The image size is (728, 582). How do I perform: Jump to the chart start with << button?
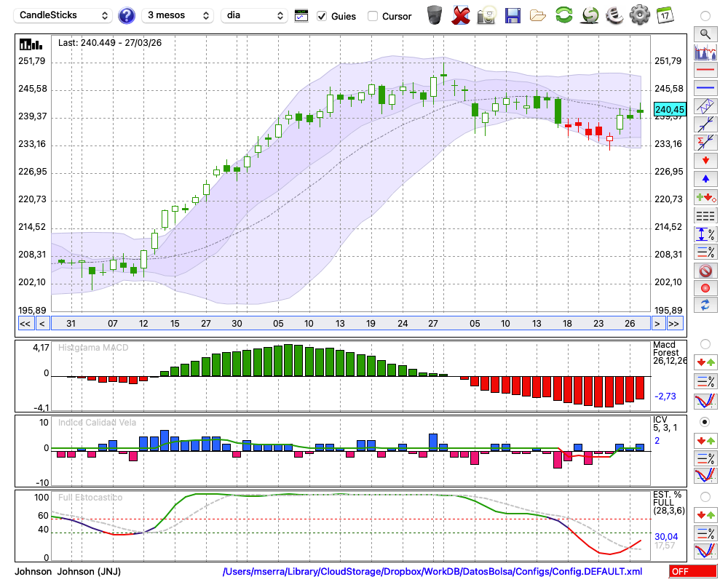click(x=25, y=324)
